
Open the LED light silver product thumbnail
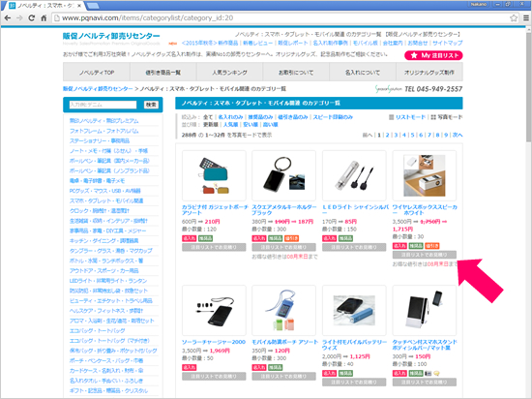[x=354, y=175]
